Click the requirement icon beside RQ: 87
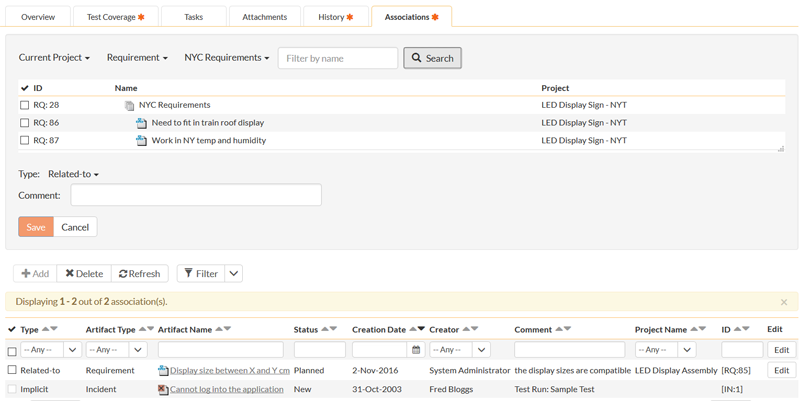 [x=141, y=141]
